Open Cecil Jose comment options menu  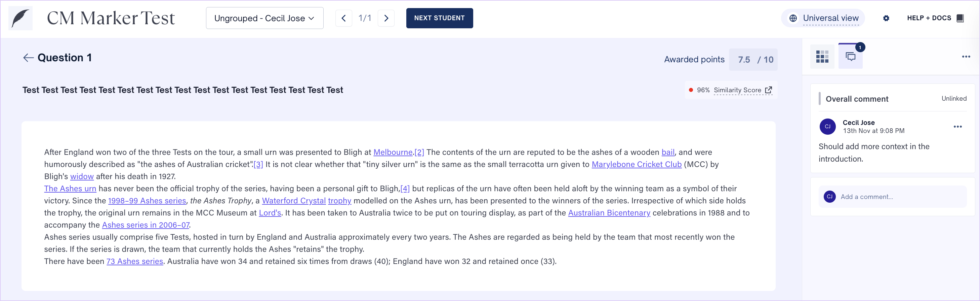coord(957,127)
